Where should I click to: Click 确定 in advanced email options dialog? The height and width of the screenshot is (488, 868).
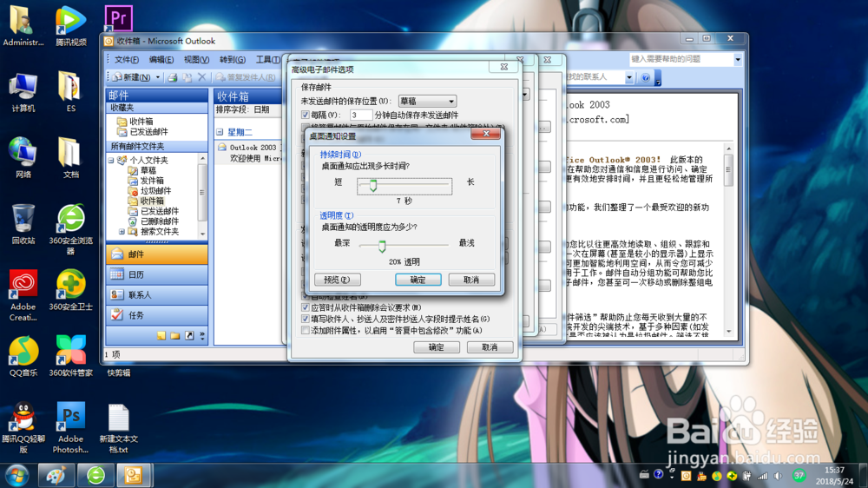pyautogui.click(x=437, y=347)
